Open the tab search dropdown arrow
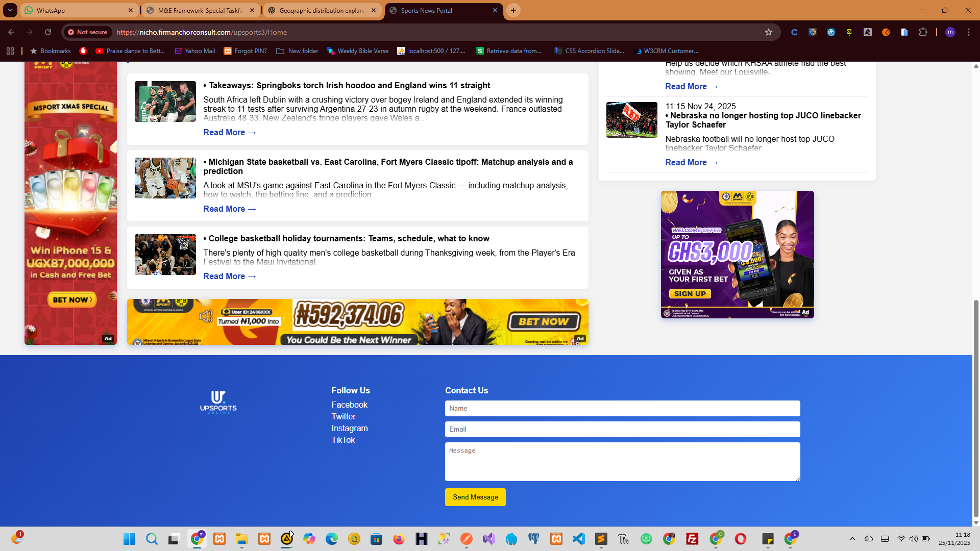Image resolution: width=980 pixels, height=551 pixels. click(x=10, y=10)
